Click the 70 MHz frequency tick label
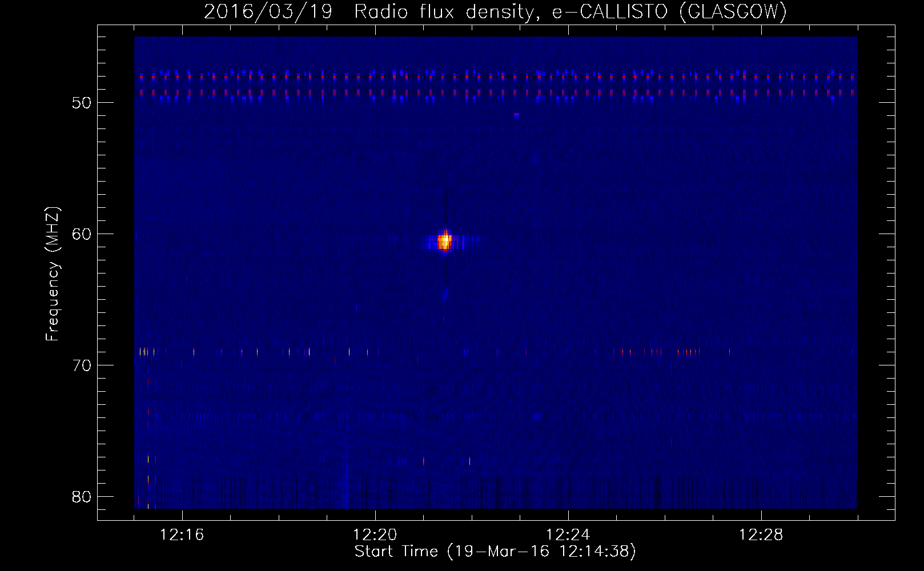Screen dimensions: 924x571 click(82, 365)
